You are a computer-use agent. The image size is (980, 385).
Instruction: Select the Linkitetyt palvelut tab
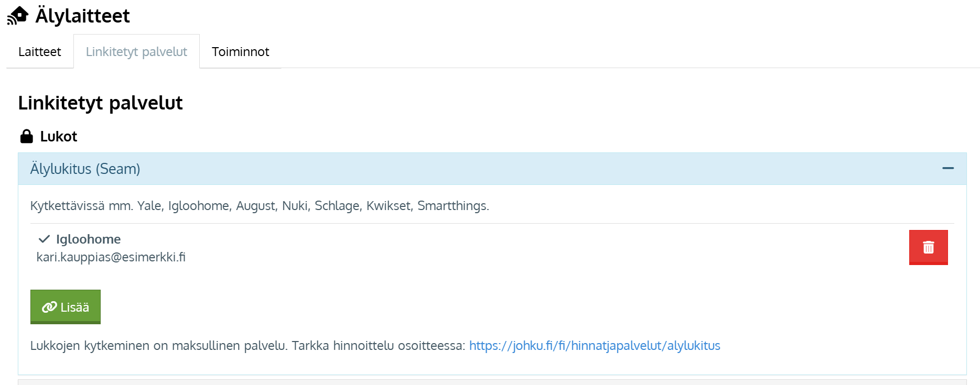pyautogui.click(x=136, y=51)
